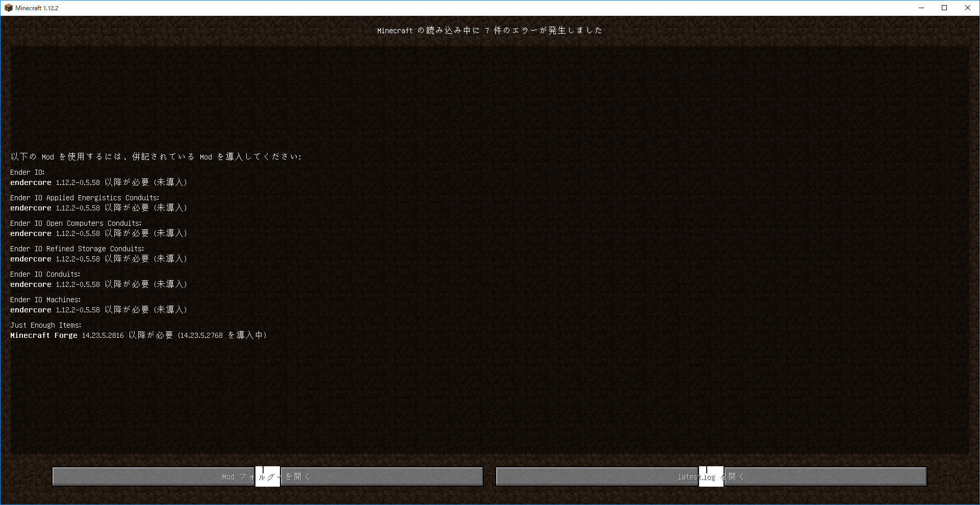
Task: Click the 'Just Enough Items:' line
Action: click(x=46, y=325)
